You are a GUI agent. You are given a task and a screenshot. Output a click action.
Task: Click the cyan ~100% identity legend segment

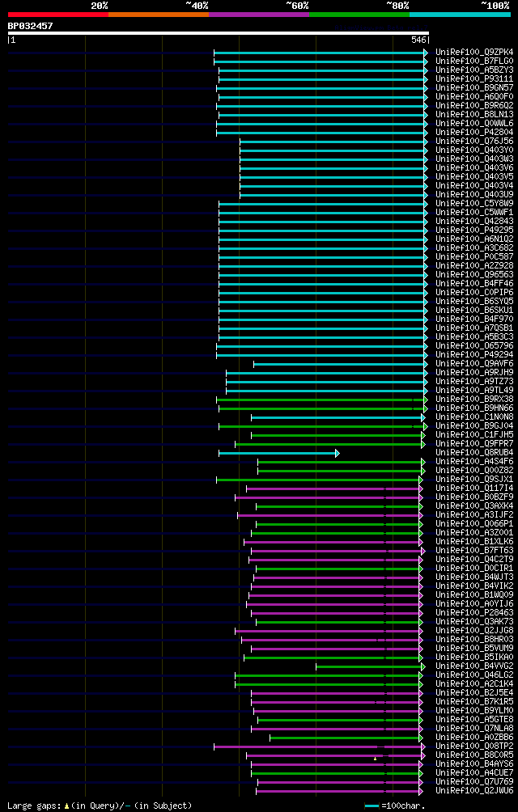coord(460,15)
